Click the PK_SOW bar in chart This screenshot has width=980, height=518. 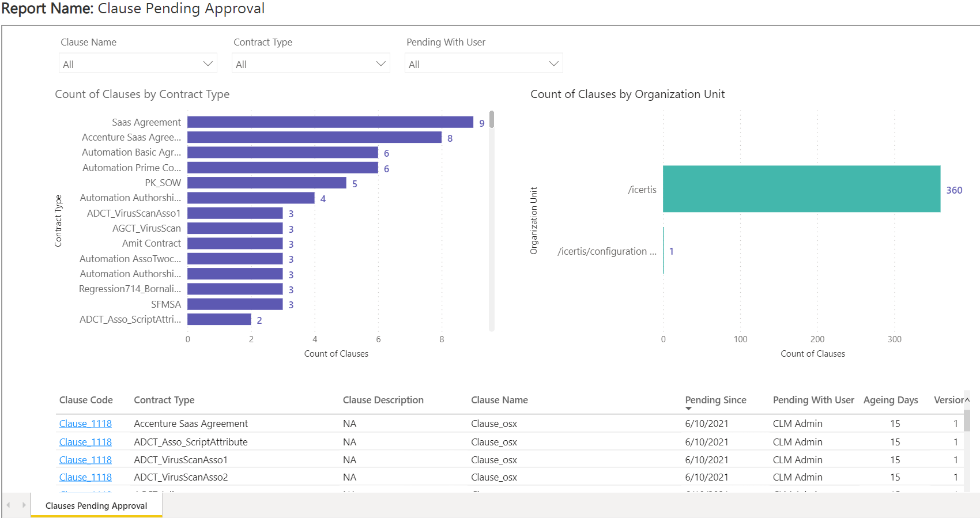266,183
